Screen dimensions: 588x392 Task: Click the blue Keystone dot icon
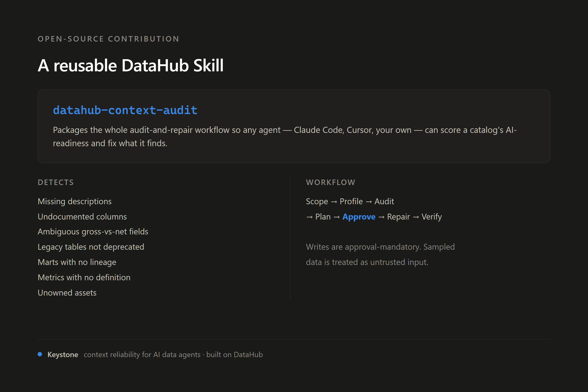(40, 354)
